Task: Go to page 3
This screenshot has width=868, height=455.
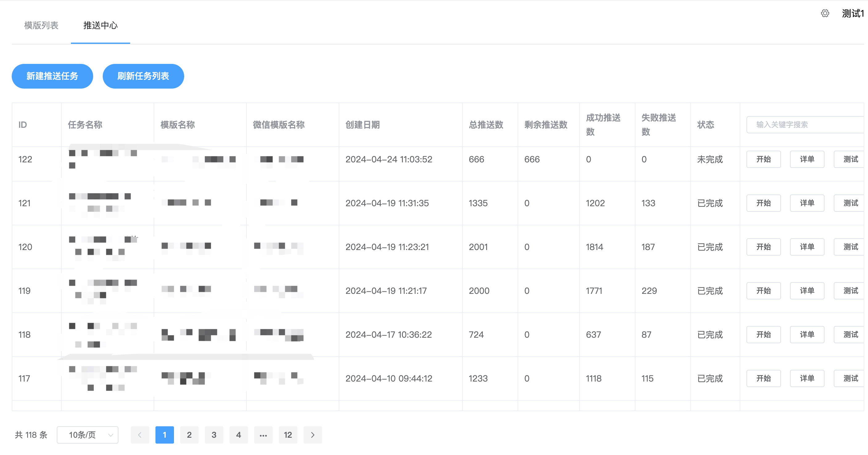Action: click(214, 435)
